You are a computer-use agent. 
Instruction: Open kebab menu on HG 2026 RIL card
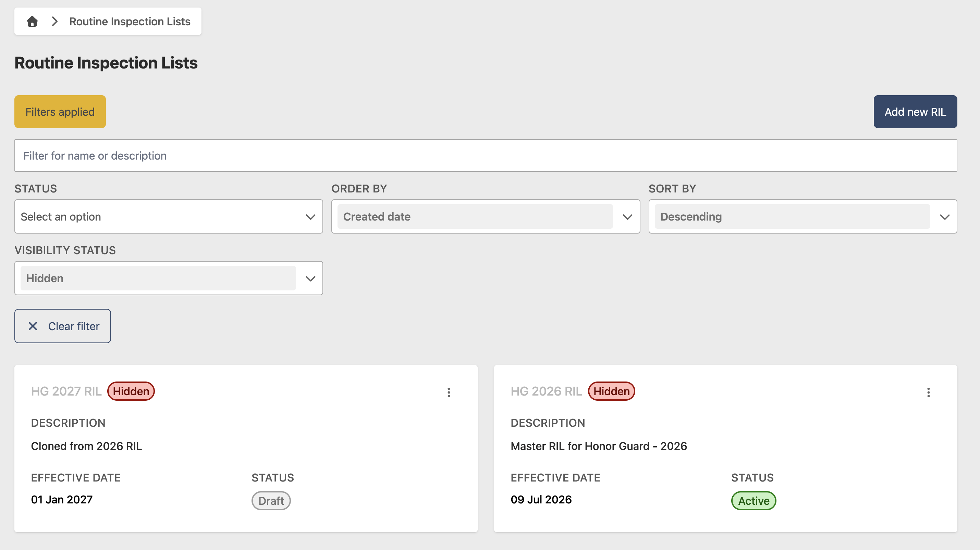[x=928, y=392]
